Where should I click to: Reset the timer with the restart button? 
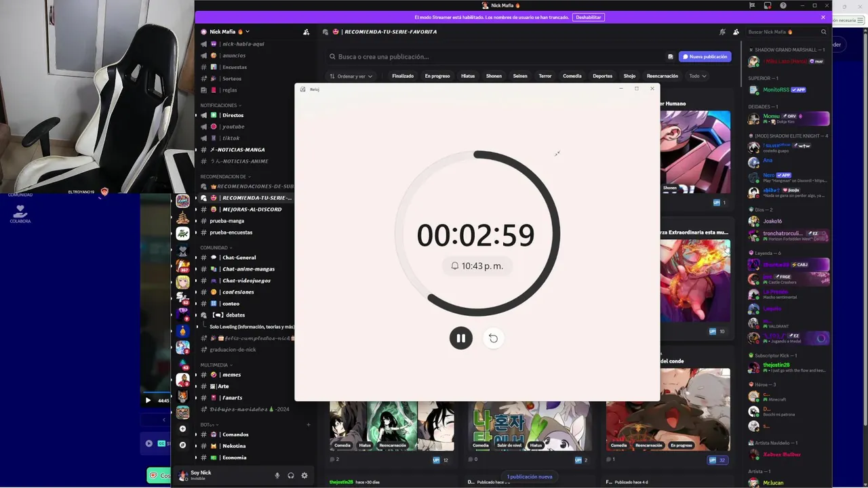pos(493,338)
